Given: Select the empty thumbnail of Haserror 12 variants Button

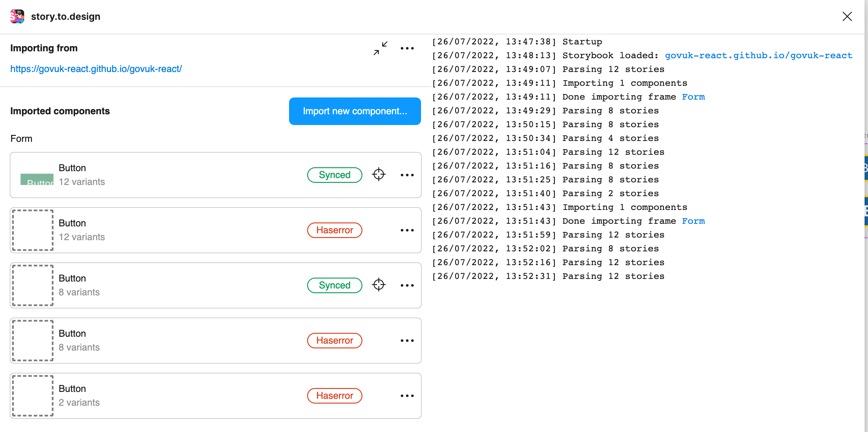Looking at the screenshot, I should point(33,230).
